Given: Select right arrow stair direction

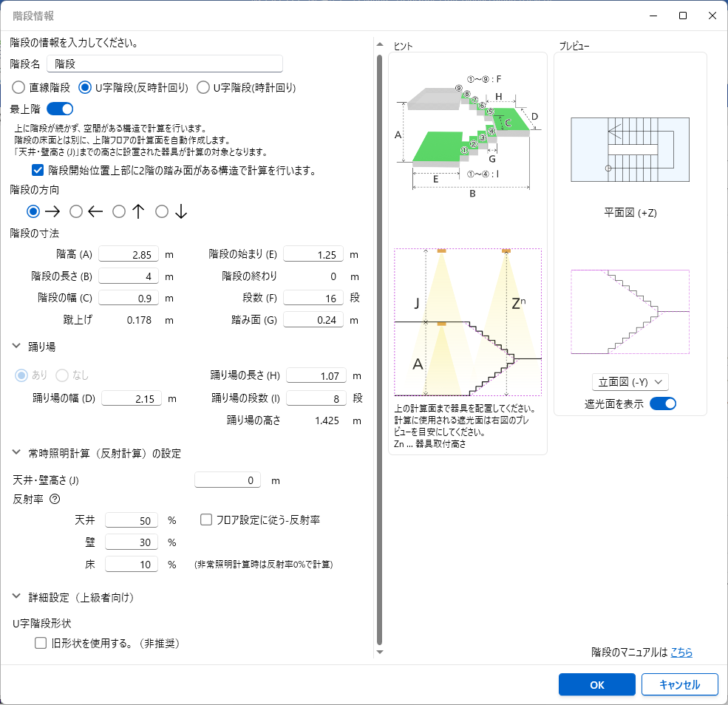Looking at the screenshot, I should (x=33, y=211).
